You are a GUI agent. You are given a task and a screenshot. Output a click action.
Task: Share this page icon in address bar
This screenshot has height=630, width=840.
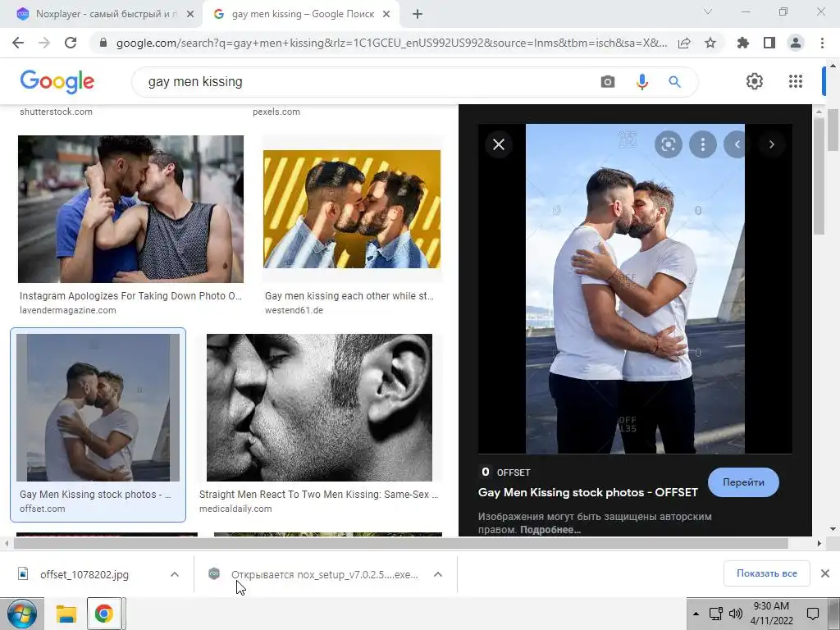coord(684,43)
